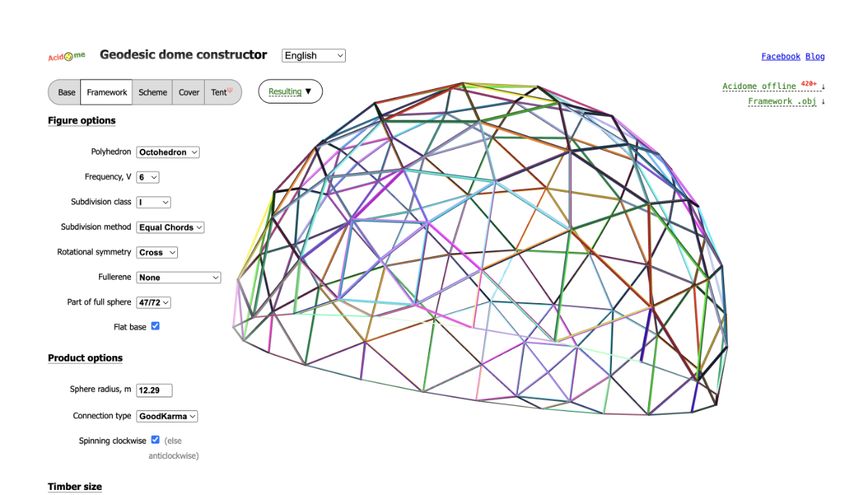Open the Fullerene dropdown
The height and width of the screenshot is (495, 868).
[179, 277]
